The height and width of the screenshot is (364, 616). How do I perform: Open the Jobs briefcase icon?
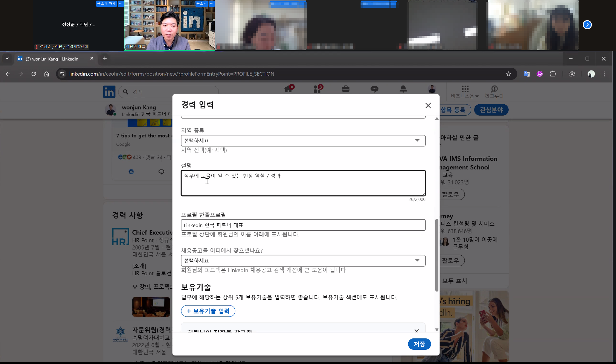346,89
